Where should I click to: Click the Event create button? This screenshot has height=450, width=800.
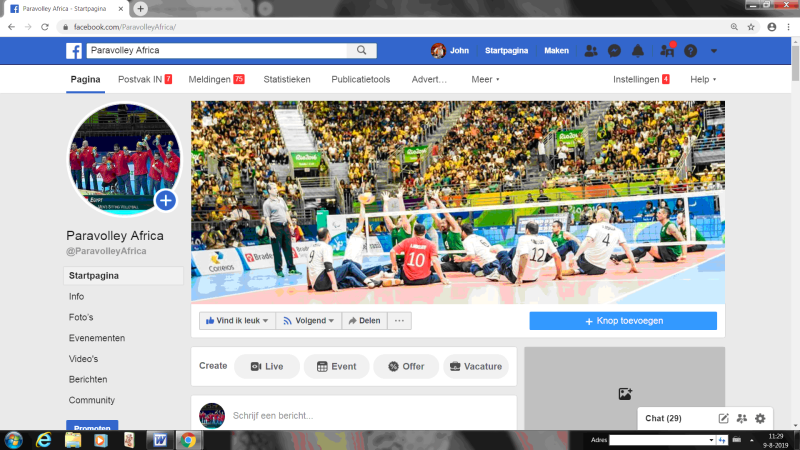tap(336, 366)
